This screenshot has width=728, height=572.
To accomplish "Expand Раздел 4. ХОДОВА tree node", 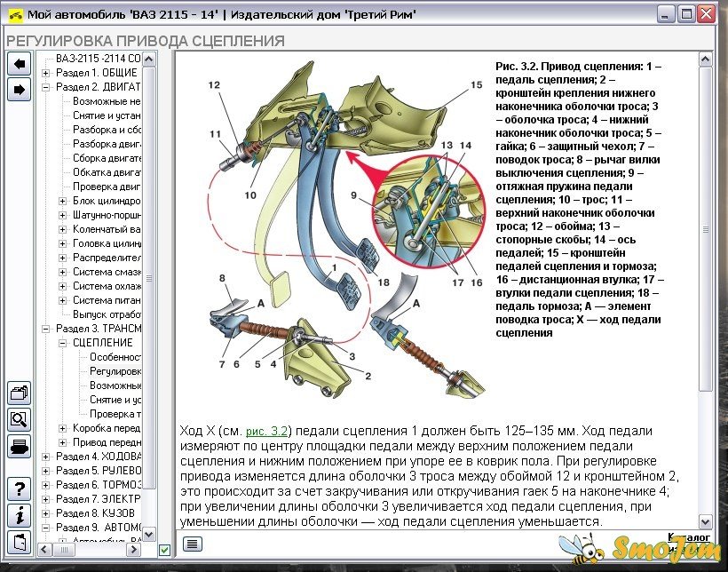I will tap(46, 457).
